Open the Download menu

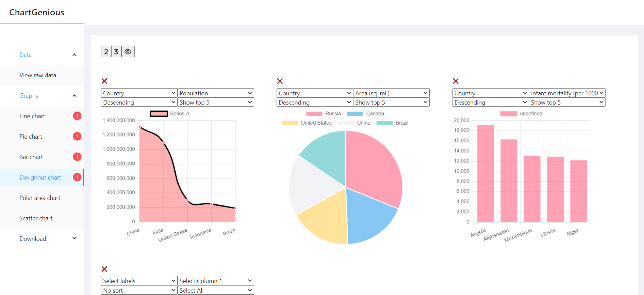42,239
